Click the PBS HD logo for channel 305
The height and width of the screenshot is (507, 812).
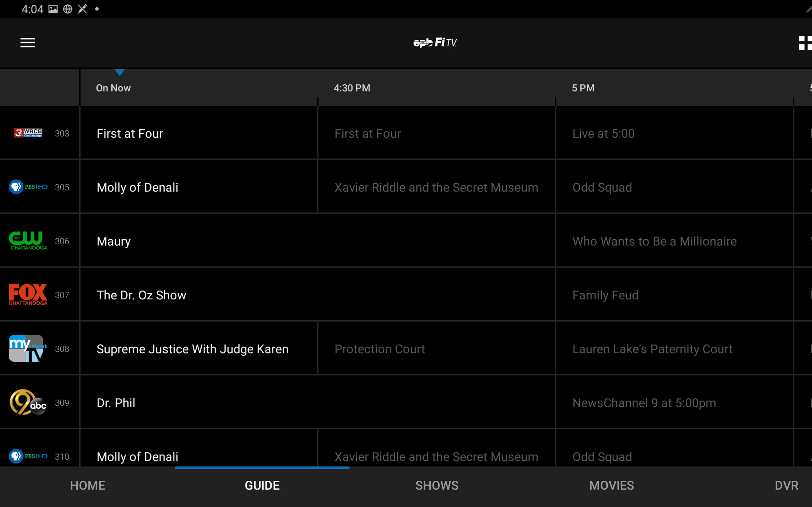click(28, 187)
